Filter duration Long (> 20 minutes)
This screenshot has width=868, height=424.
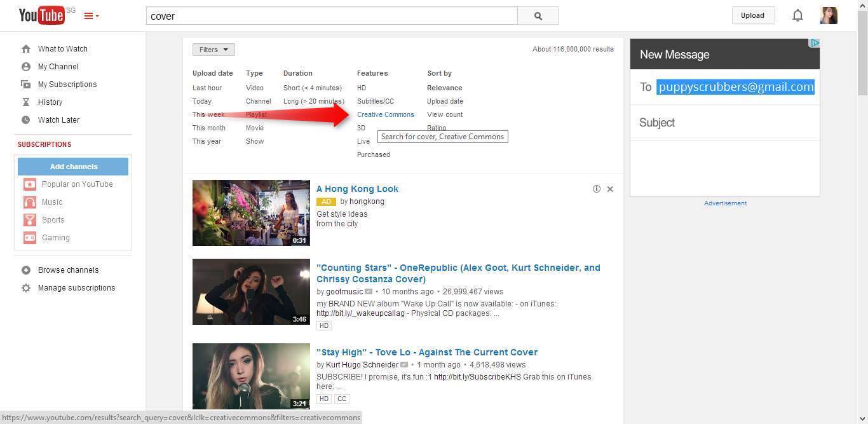click(314, 102)
